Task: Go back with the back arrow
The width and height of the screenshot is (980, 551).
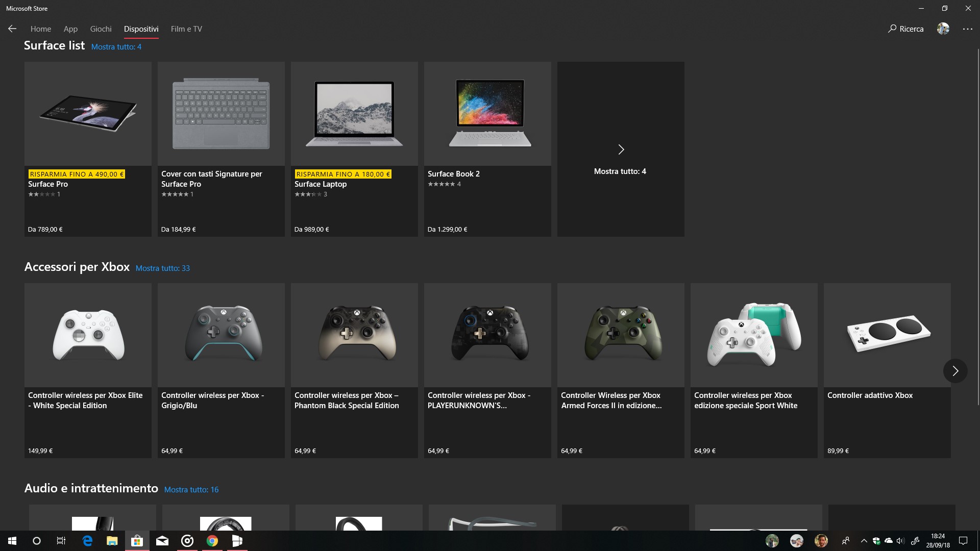Action: (x=12, y=29)
